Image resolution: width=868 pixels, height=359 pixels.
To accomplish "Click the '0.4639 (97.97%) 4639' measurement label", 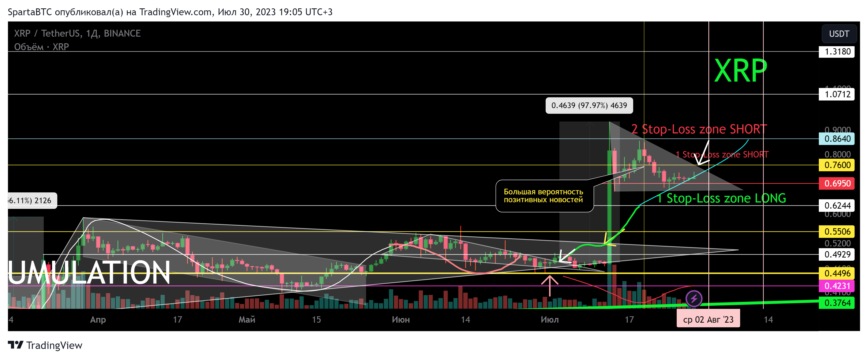I will [x=589, y=105].
